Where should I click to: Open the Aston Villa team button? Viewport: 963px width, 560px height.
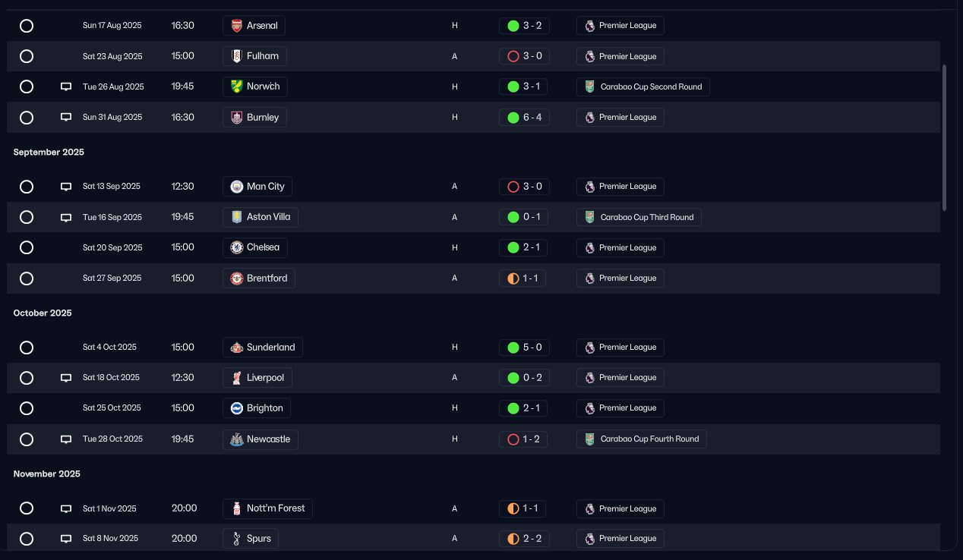pyautogui.click(x=260, y=217)
